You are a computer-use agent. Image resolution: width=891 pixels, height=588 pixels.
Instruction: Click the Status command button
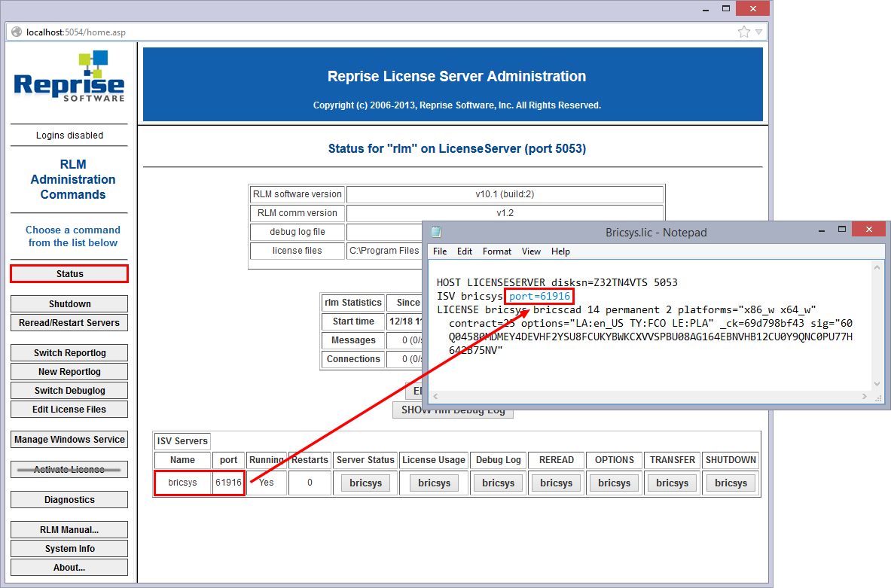click(x=69, y=274)
